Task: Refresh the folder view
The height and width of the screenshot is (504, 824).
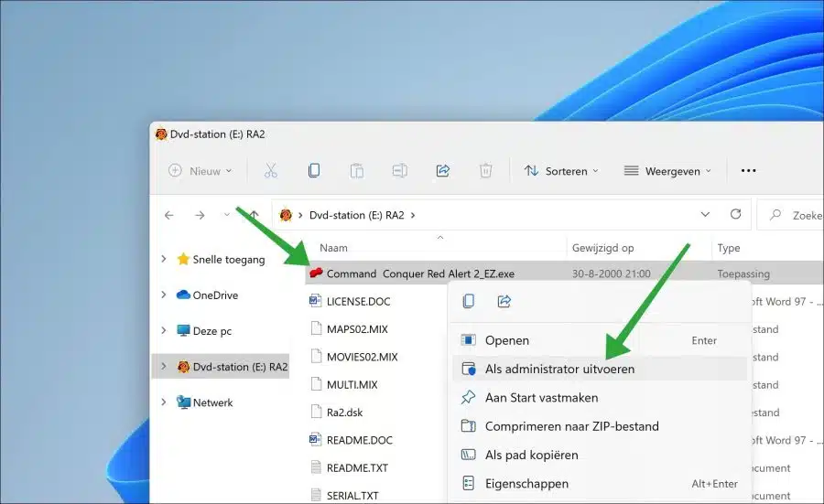Action: 736,214
